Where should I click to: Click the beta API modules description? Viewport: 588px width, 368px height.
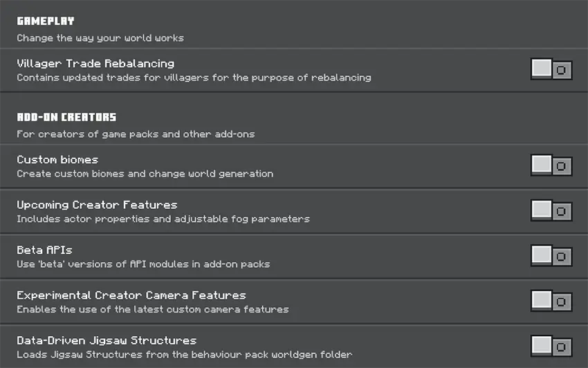coord(143,264)
